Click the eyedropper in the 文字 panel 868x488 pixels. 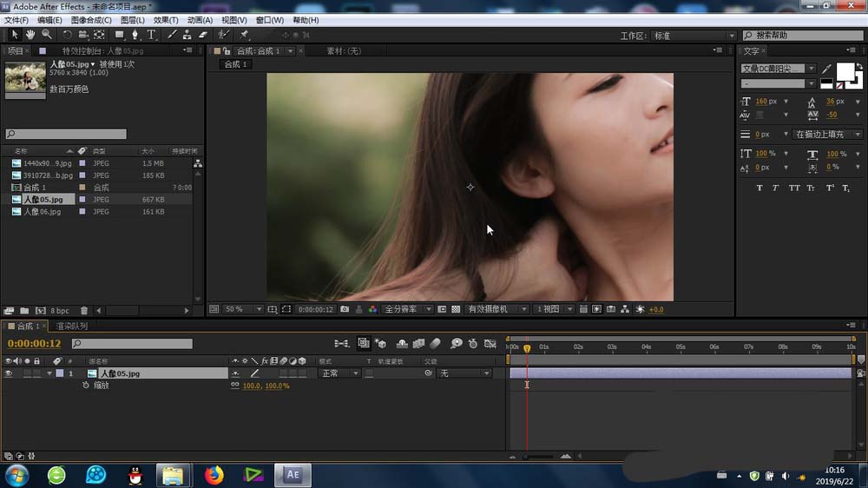click(x=826, y=69)
